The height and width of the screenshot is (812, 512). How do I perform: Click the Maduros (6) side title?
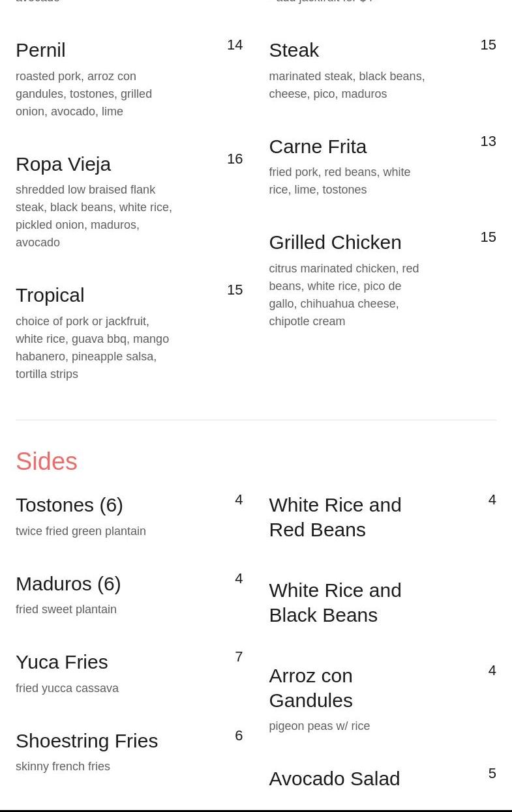pyautogui.click(x=68, y=584)
